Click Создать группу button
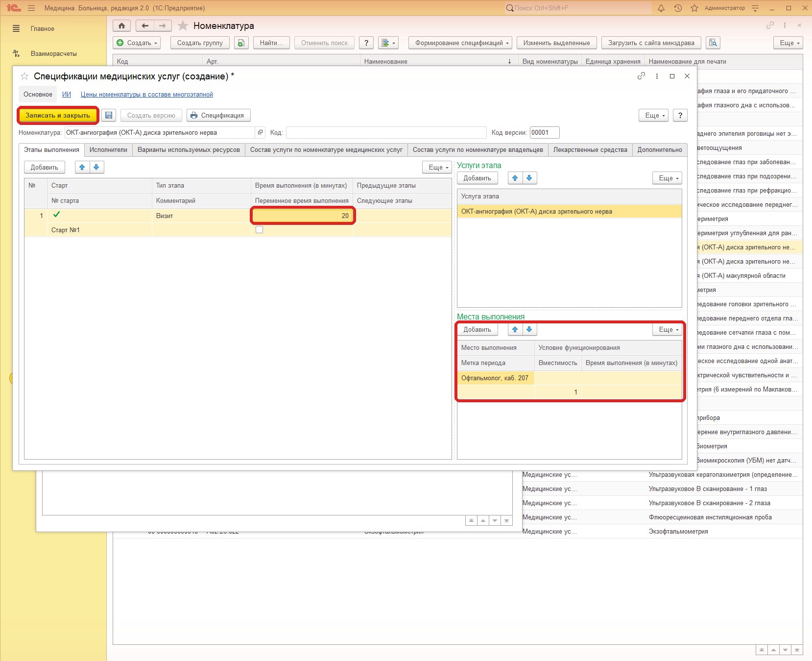This screenshot has width=812, height=661. [200, 43]
